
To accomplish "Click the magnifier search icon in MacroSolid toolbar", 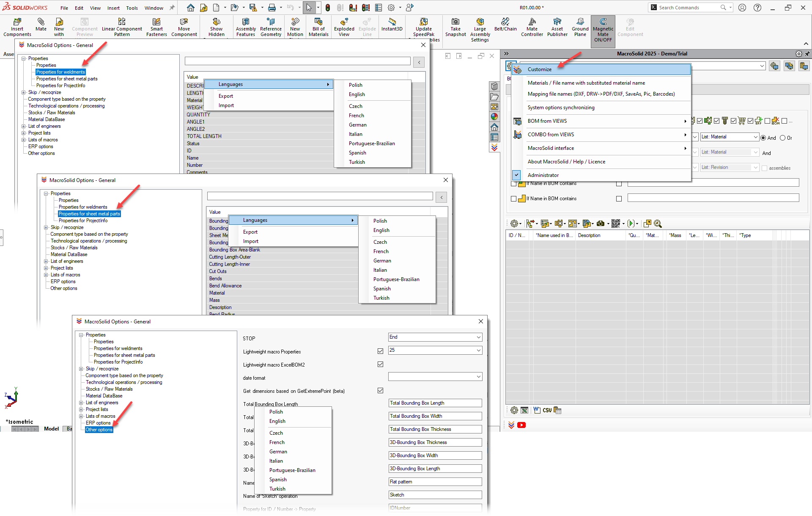I will click(x=658, y=224).
